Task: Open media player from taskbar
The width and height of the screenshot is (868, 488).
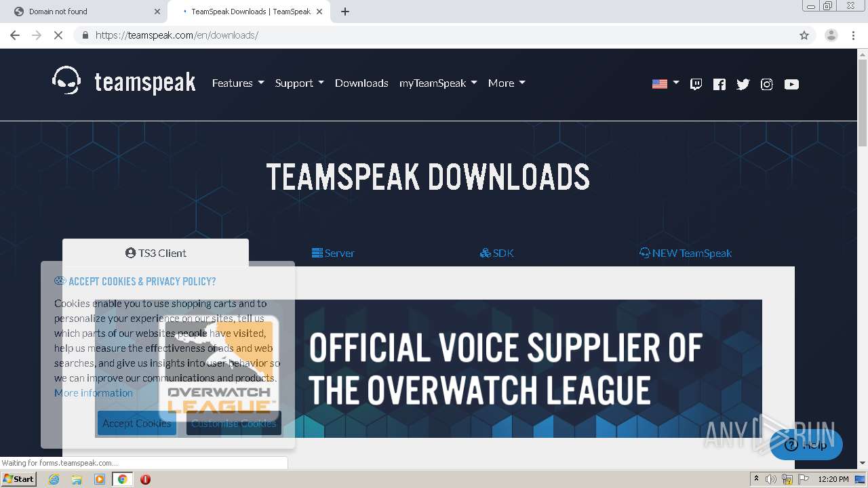Action: coord(100,479)
